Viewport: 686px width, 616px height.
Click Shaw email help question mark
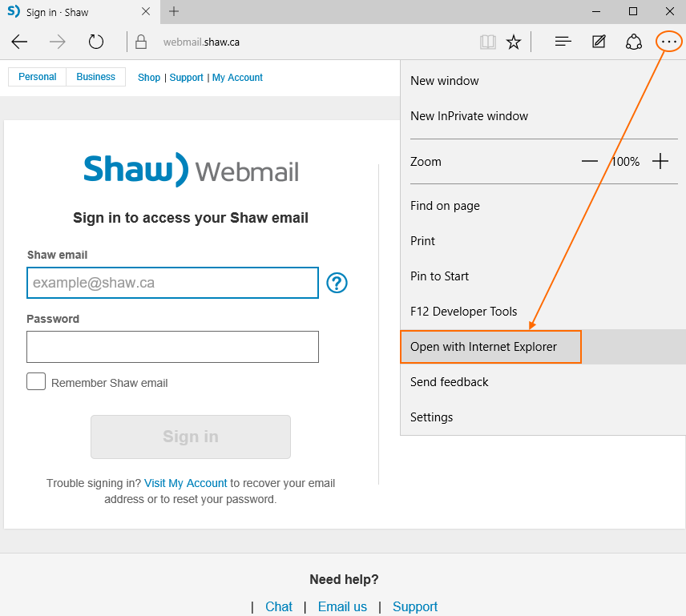(x=337, y=283)
